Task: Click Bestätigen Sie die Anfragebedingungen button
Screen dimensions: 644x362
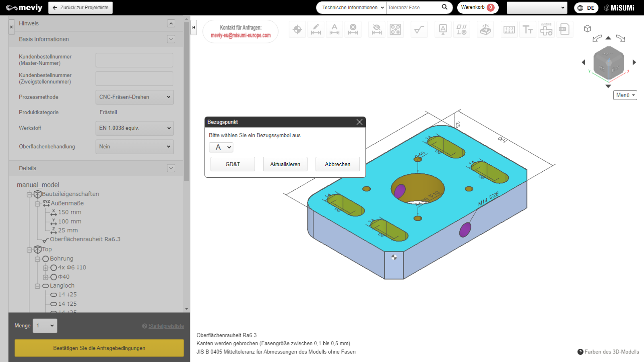Action: (99, 348)
